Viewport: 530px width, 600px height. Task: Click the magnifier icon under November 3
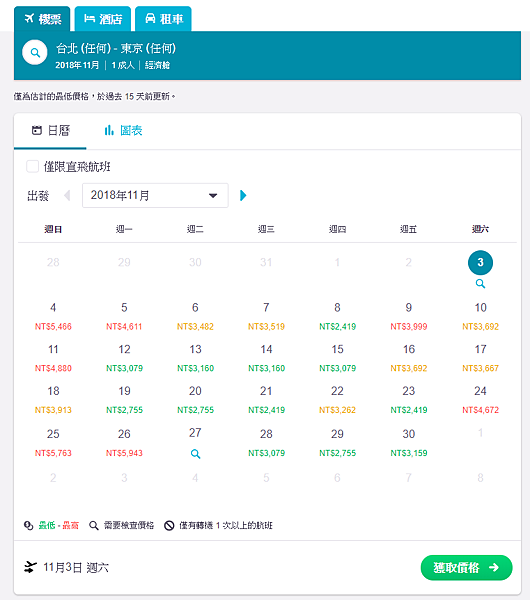coord(480,284)
